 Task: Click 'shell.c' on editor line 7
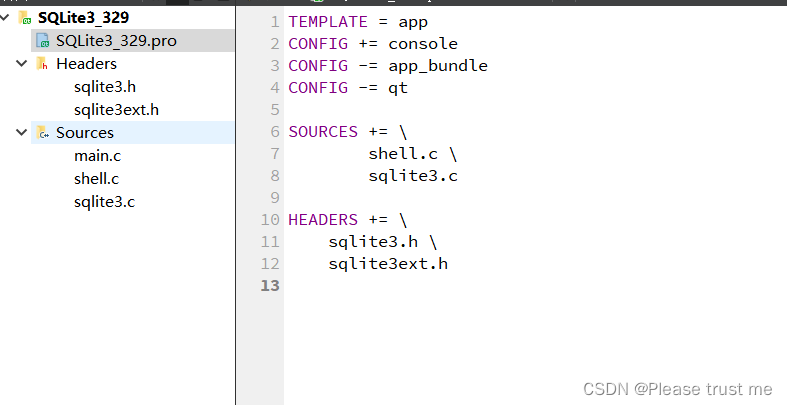403,154
